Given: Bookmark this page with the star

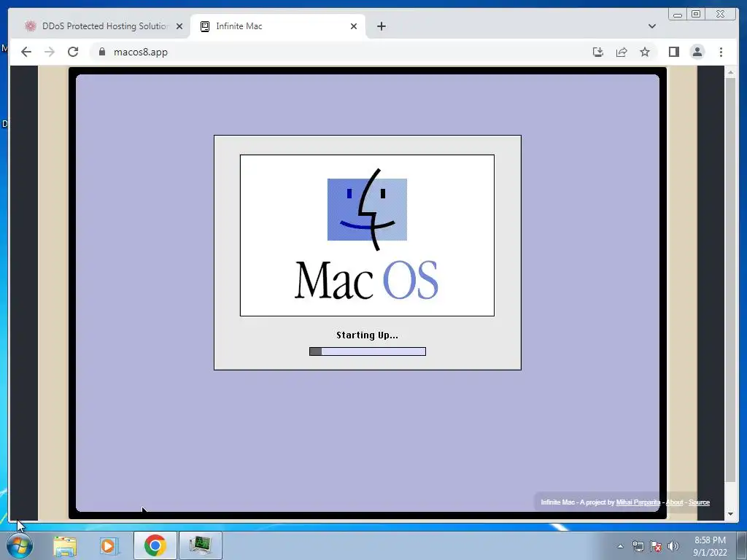Looking at the screenshot, I should pyautogui.click(x=645, y=52).
